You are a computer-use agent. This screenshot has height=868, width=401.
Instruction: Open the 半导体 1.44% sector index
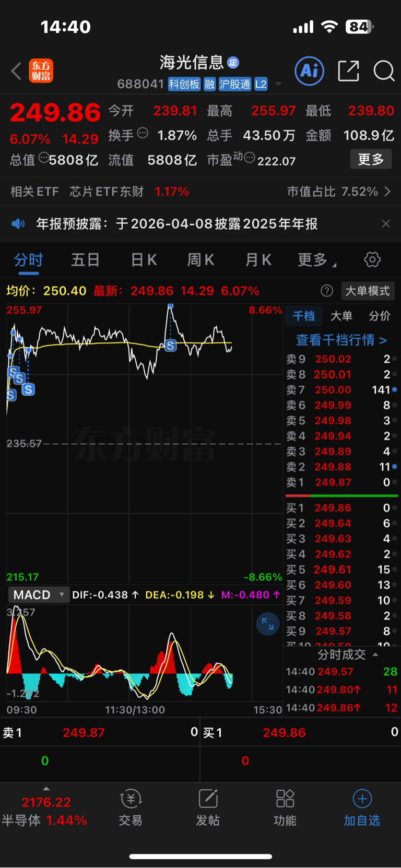[x=44, y=821]
